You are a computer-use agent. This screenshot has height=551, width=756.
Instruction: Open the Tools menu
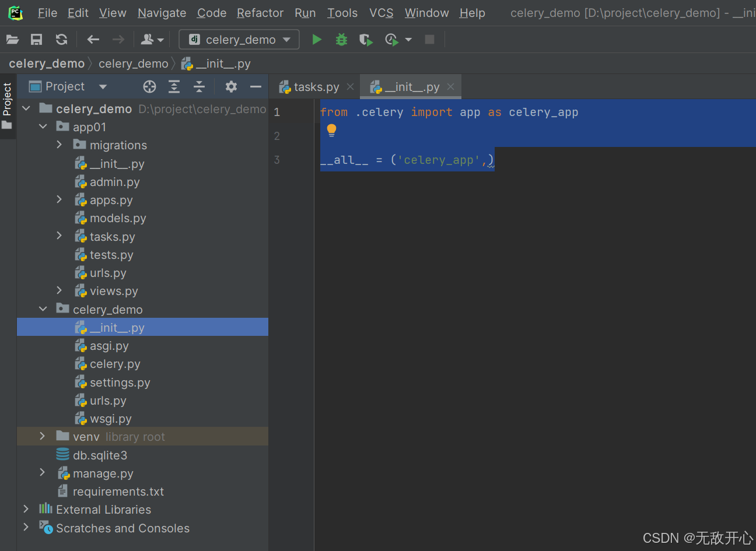[342, 13]
